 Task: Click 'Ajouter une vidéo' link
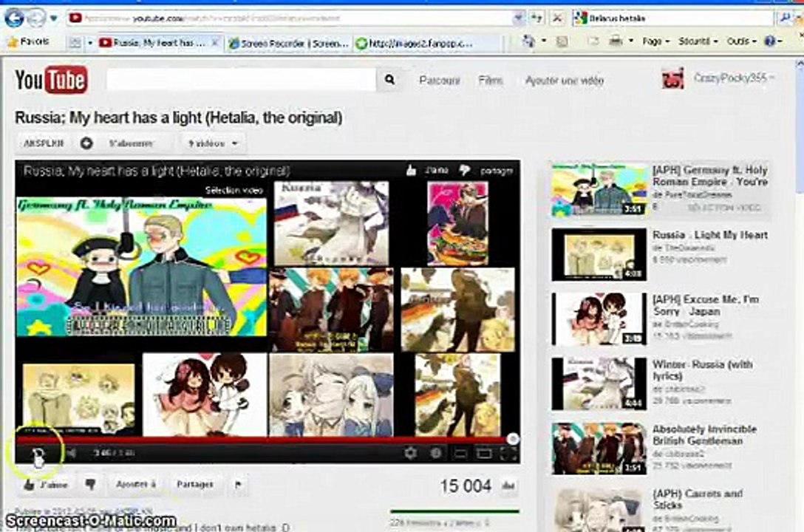click(564, 81)
